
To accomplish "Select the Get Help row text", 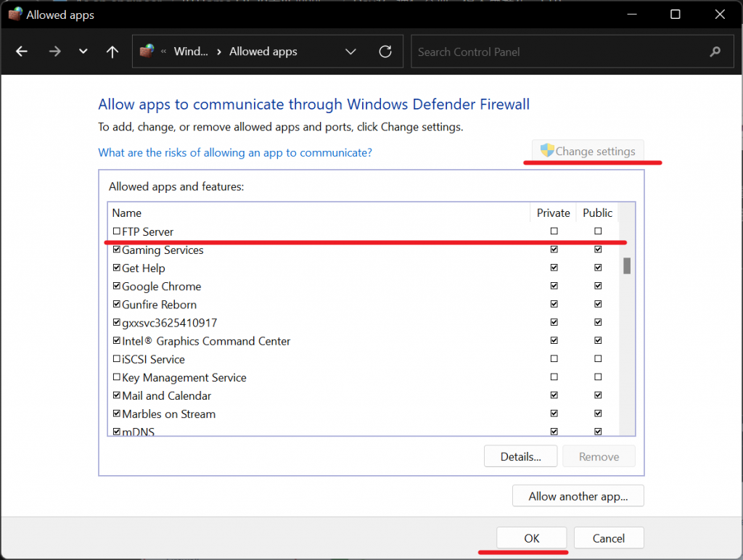I will click(x=144, y=268).
